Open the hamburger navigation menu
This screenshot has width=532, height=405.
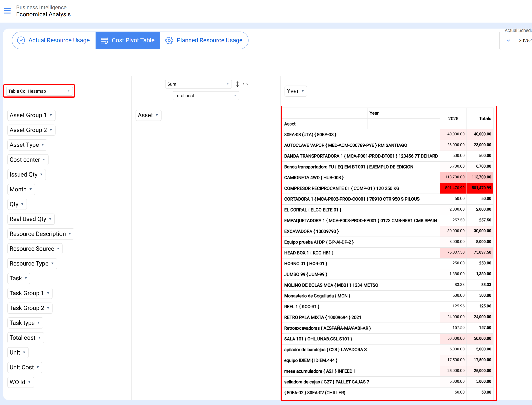tap(7, 11)
